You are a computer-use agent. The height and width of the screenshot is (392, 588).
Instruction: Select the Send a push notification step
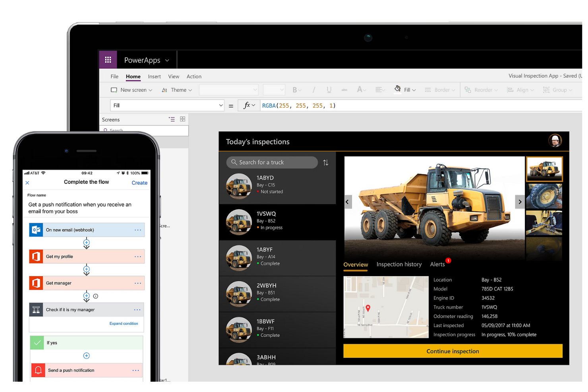tap(87, 371)
